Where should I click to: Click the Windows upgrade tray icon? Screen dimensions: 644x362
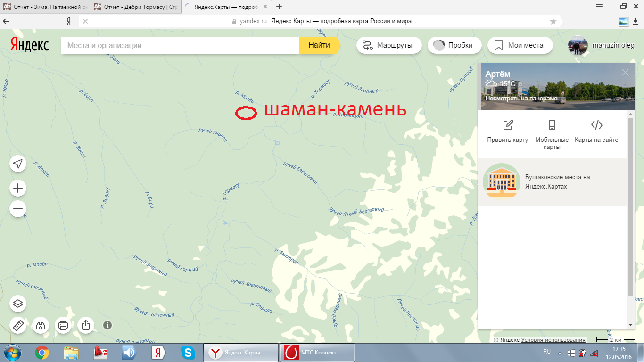[571, 353]
